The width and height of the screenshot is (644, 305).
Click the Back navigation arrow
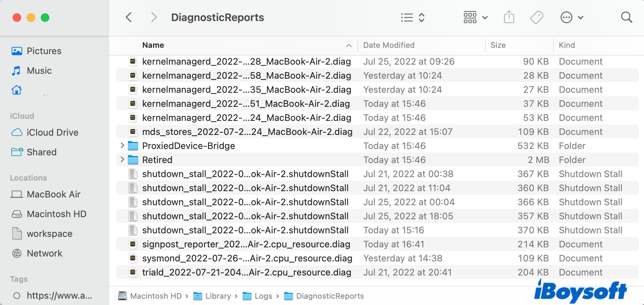(x=129, y=17)
